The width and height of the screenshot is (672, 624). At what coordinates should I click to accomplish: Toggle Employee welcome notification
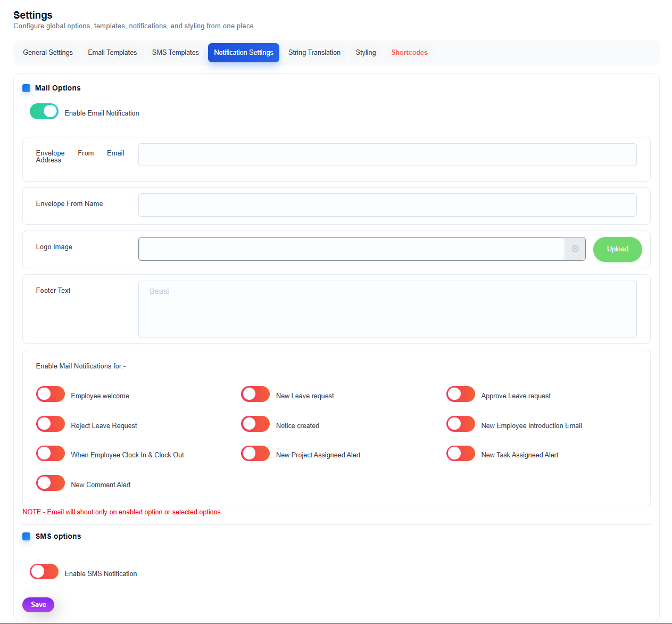click(x=51, y=394)
